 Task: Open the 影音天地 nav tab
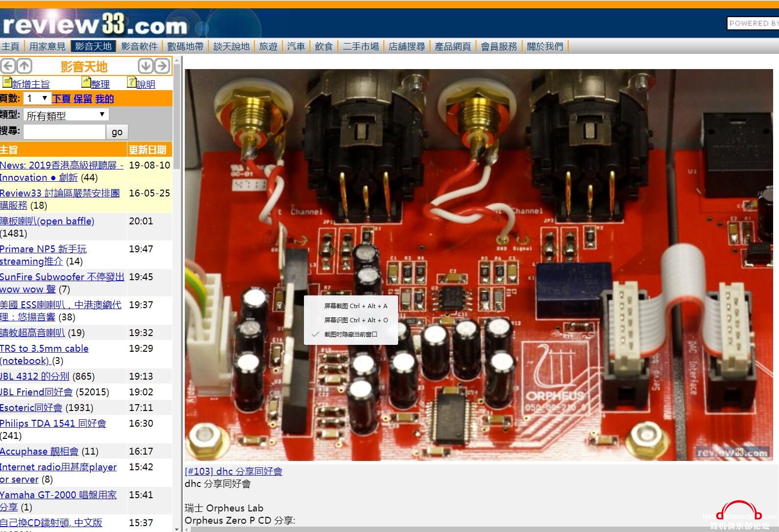coord(93,46)
